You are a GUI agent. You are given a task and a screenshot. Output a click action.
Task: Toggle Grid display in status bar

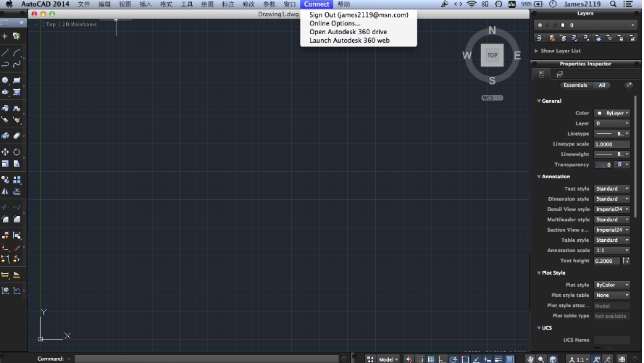pyautogui.click(x=431, y=359)
